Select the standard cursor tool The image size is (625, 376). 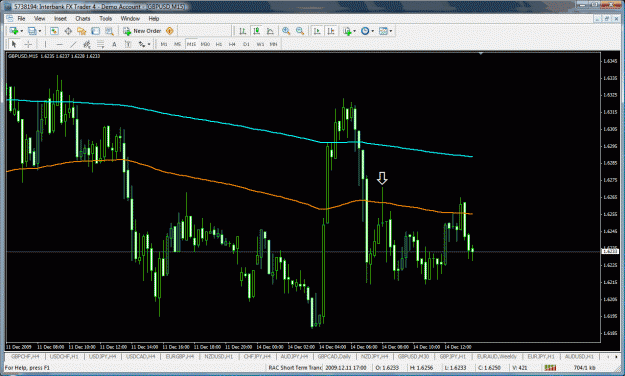tap(14, 44)
